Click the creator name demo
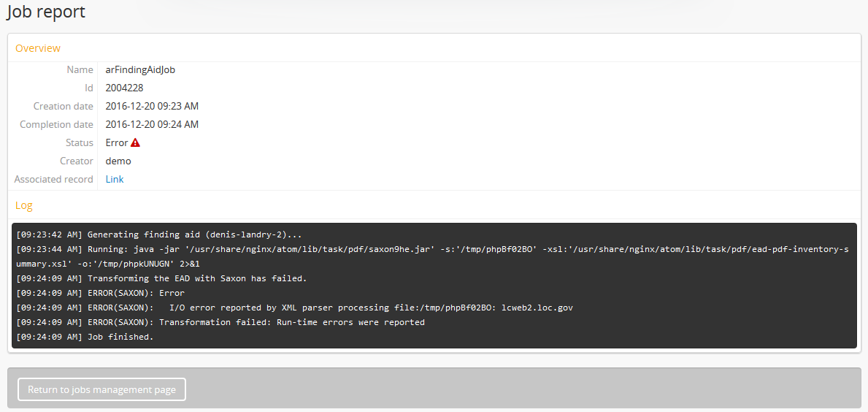Viewport: 868px width, 412px height. point(118,161)
